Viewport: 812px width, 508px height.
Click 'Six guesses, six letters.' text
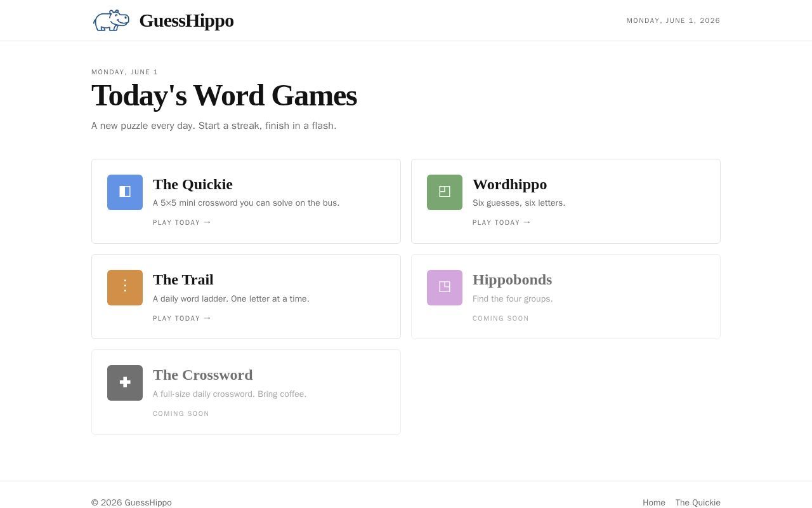(x=519, y=203)
